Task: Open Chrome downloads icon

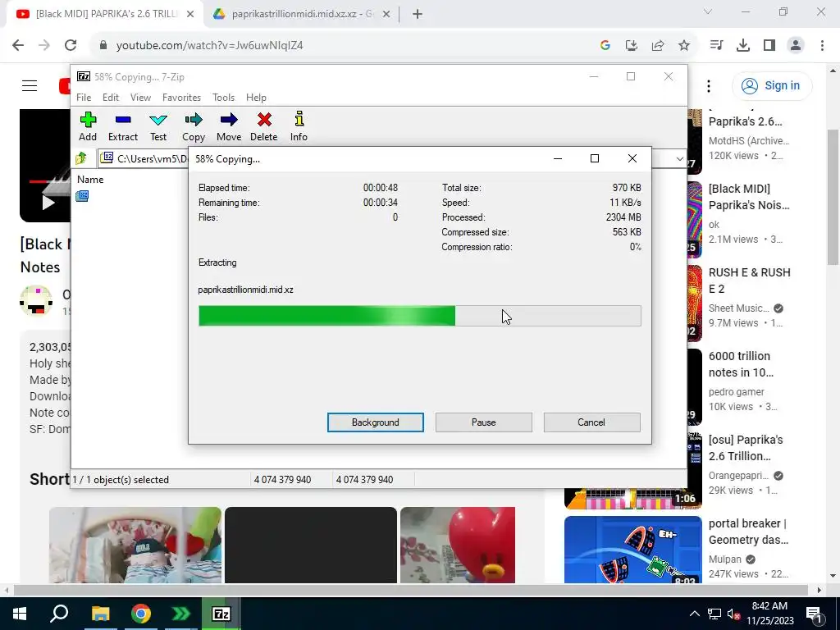Action: coord(742,46)
